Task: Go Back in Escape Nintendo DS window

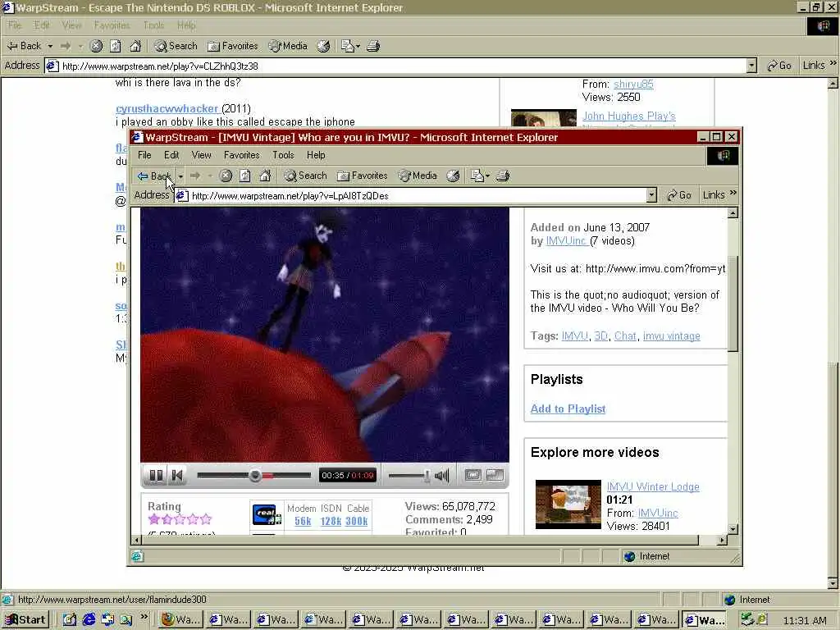Action: coord(25,46)
